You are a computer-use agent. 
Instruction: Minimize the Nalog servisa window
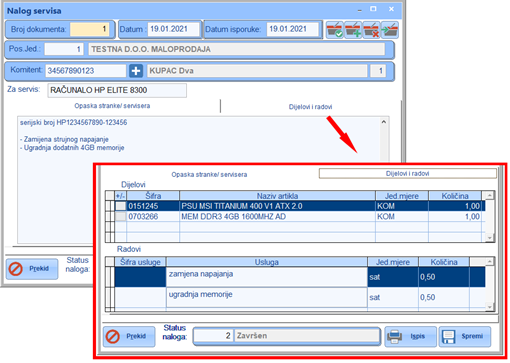[359, 10]
